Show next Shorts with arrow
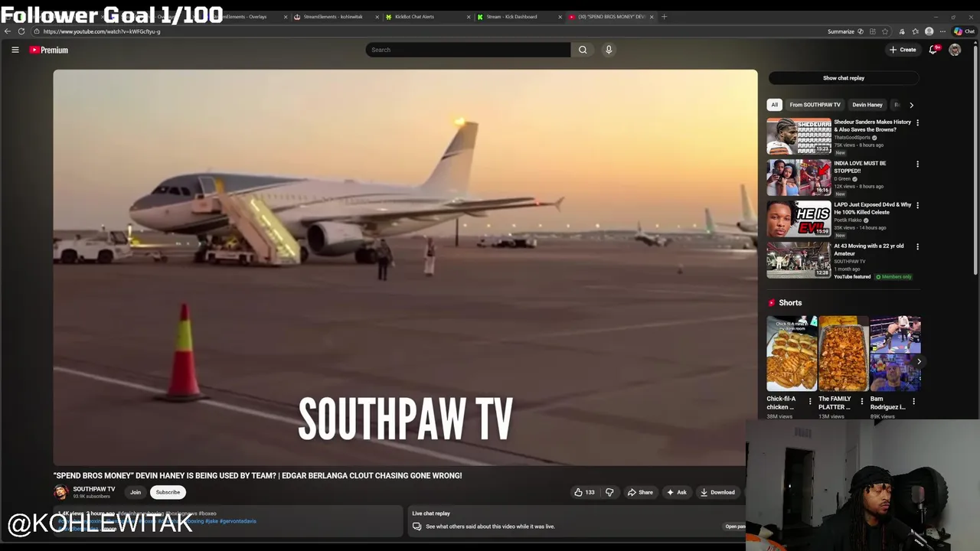The image size is (980, 551). coord(919,361)
